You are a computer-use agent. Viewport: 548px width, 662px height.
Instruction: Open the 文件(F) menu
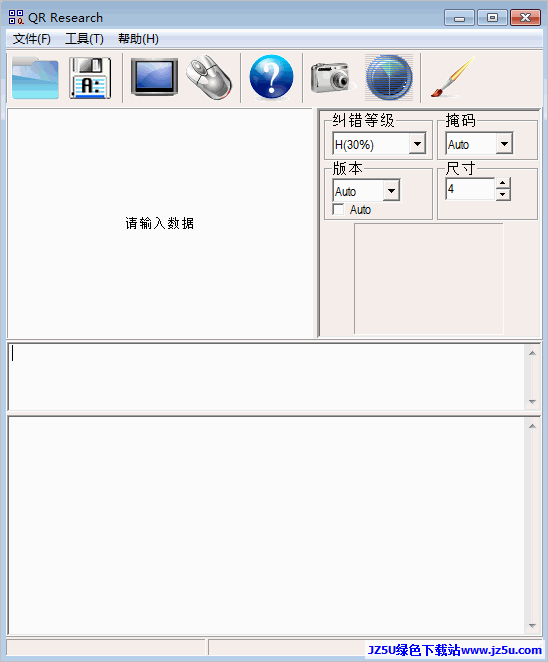tap(32, 39)
